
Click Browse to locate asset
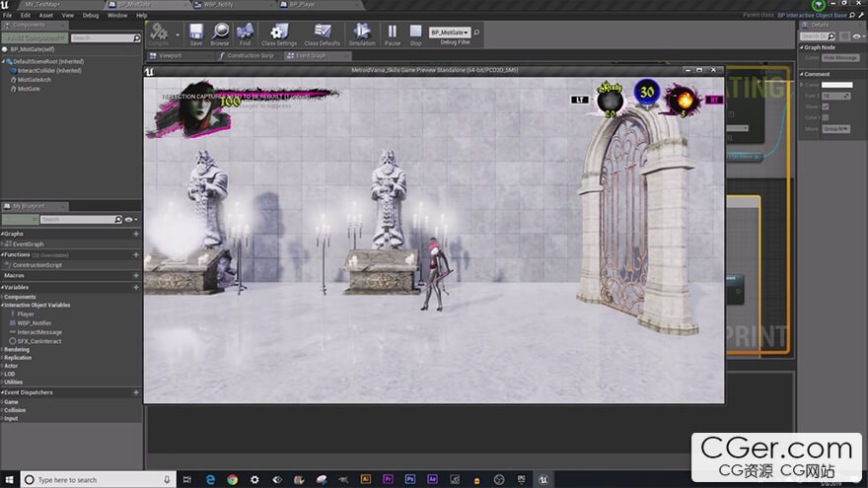(220, 34)
